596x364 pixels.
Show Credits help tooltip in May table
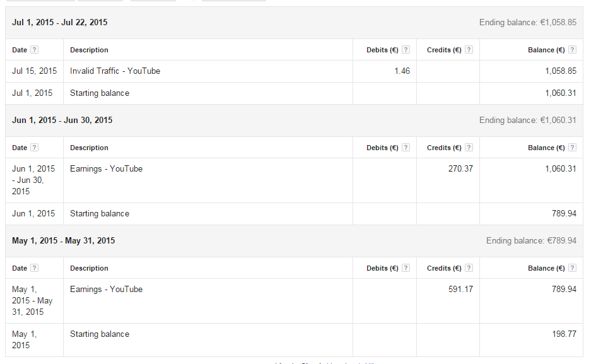[x=469, y=268]
